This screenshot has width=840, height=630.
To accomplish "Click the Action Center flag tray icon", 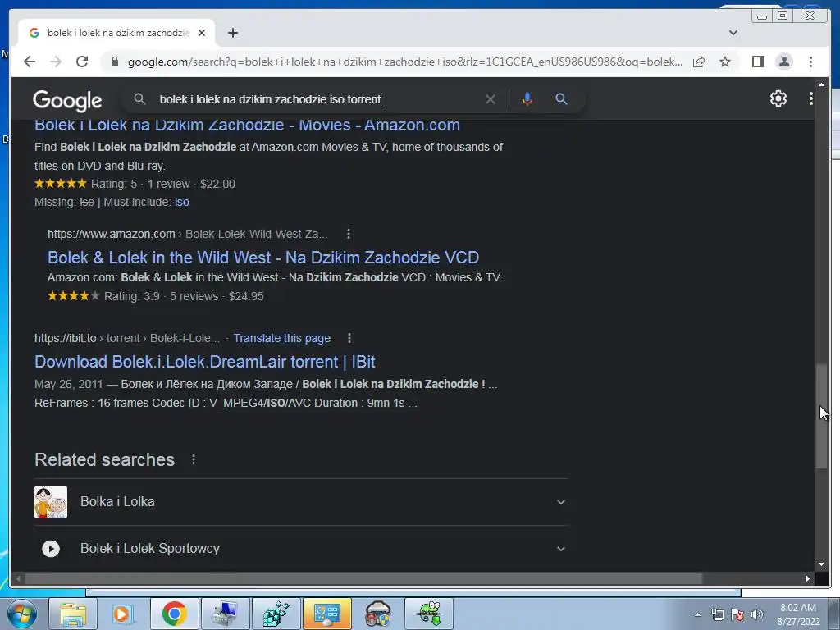I will pyautogui.click(x=737, y=614).
